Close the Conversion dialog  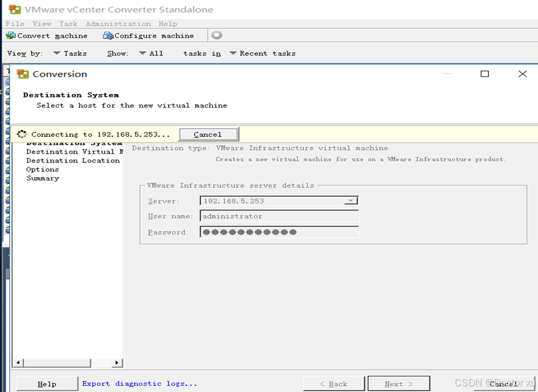pos(522,74)
